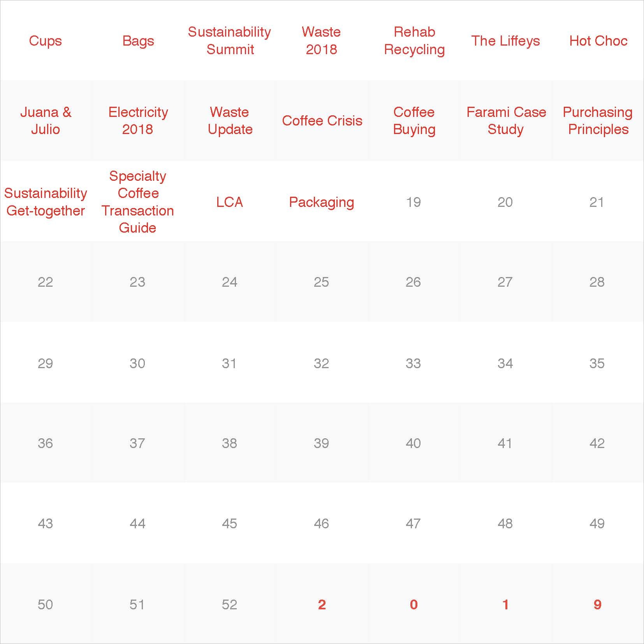
Task: Select the Farami Case Study link
Action: pos(506,120)
